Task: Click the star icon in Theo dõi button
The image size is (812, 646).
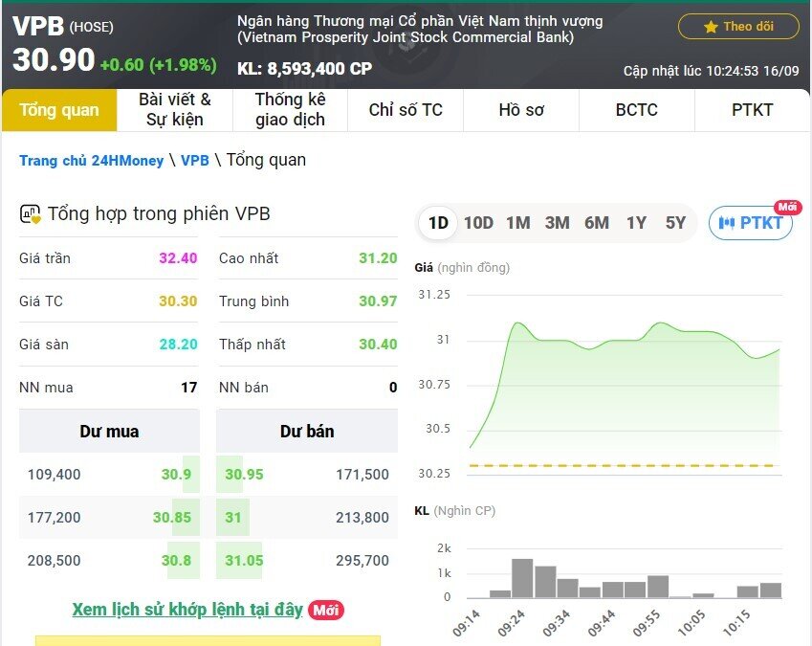Action: pos(711,27)
